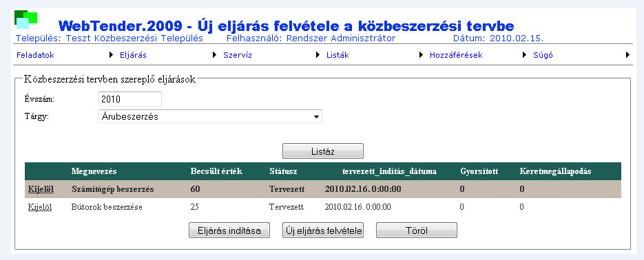Open the Listák menu

pyautogui.click(x=337, y=55)
